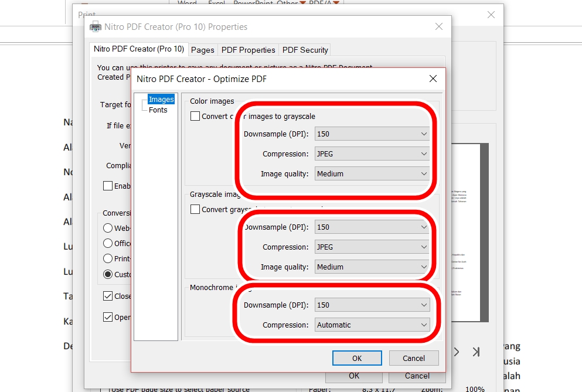582x392 pixels.
Task: Select the Office conversion quality radio button
Action: (x=108, y=243)
